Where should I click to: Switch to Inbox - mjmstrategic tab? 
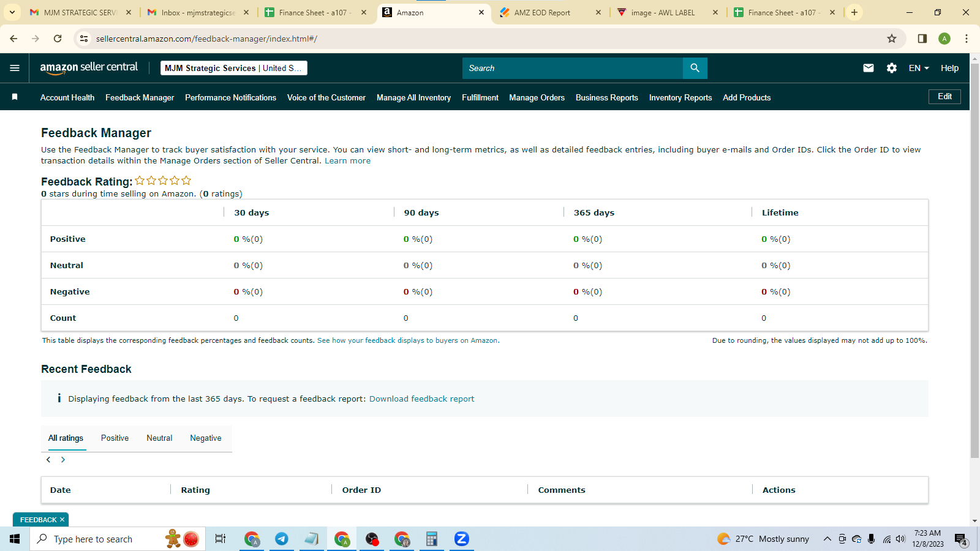tap(198, 12)
